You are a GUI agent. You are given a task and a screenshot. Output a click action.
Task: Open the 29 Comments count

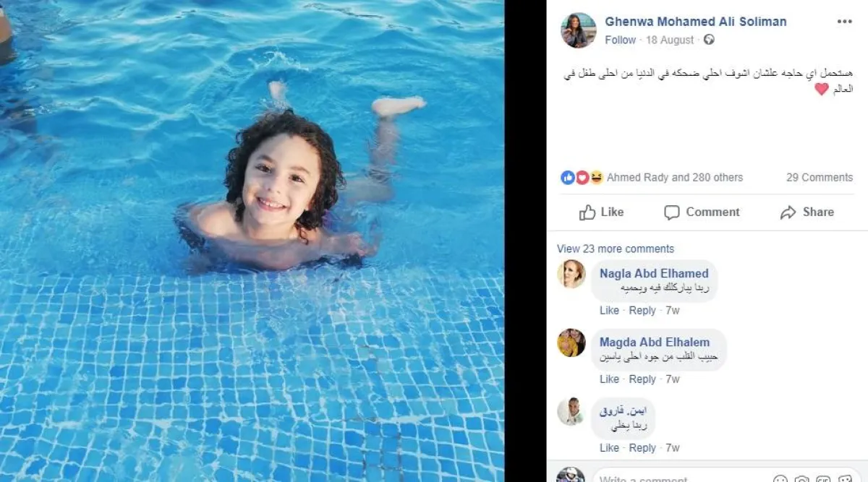pyautogui.click(x=820, y=177)
